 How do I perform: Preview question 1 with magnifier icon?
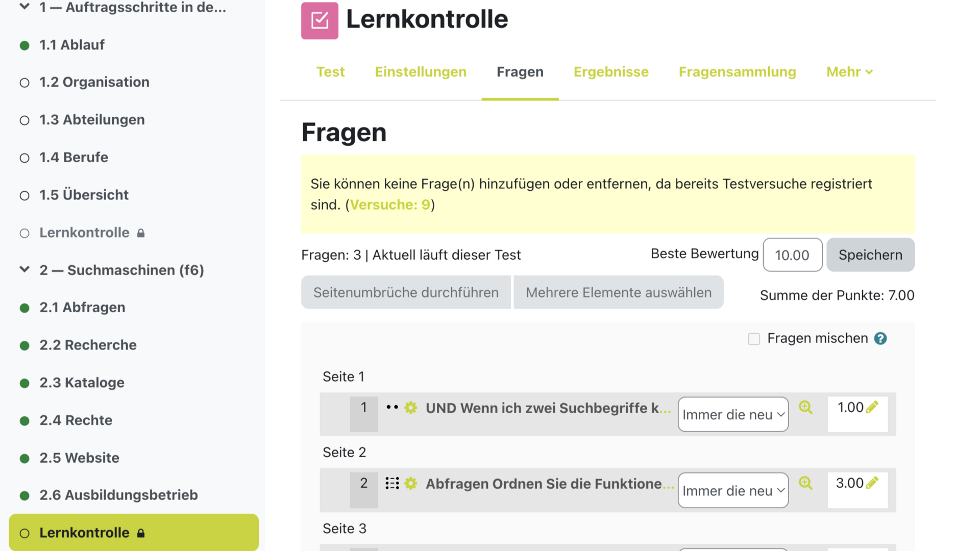[805, 407]
